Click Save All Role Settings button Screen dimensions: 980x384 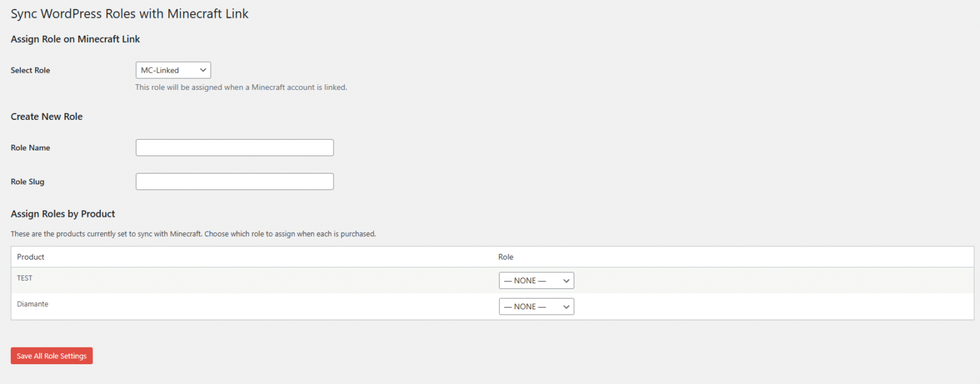52,356
